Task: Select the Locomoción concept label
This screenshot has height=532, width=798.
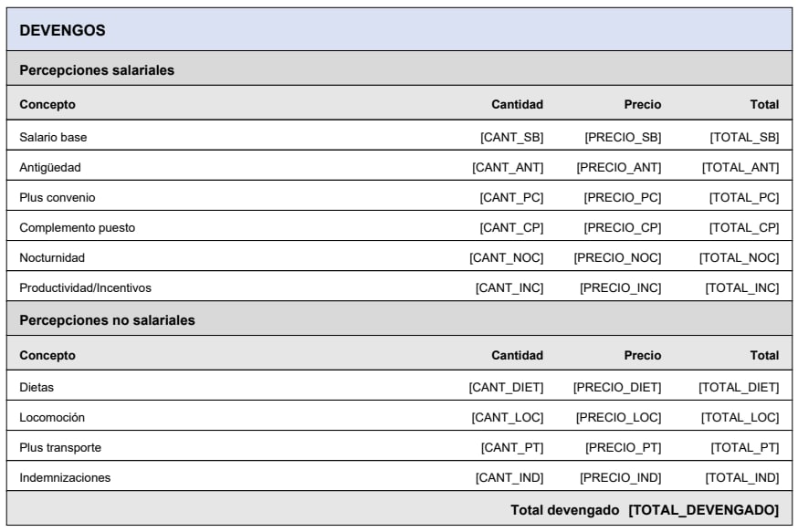Action: coord(52,417)
